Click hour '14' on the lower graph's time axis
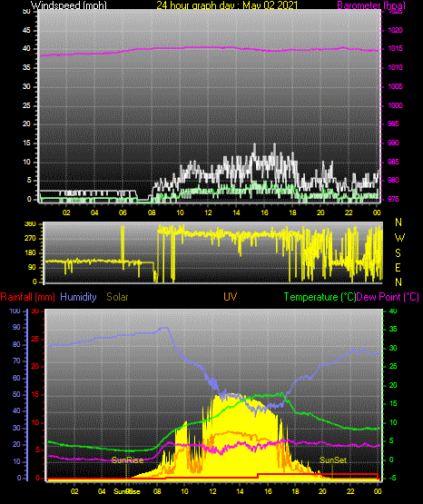Image resolution: width=423 pixels, height=504 pixels. point(240,491)
